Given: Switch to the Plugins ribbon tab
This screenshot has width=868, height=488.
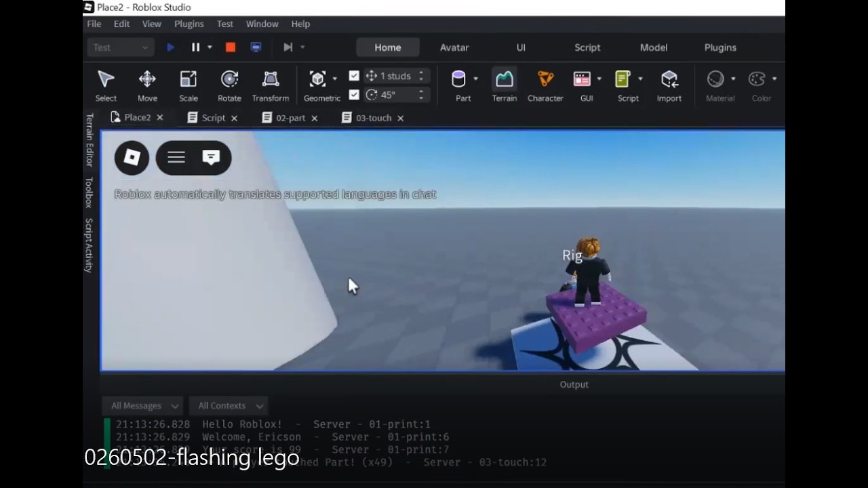Looking at the screenshot, I should pos(720,47).
